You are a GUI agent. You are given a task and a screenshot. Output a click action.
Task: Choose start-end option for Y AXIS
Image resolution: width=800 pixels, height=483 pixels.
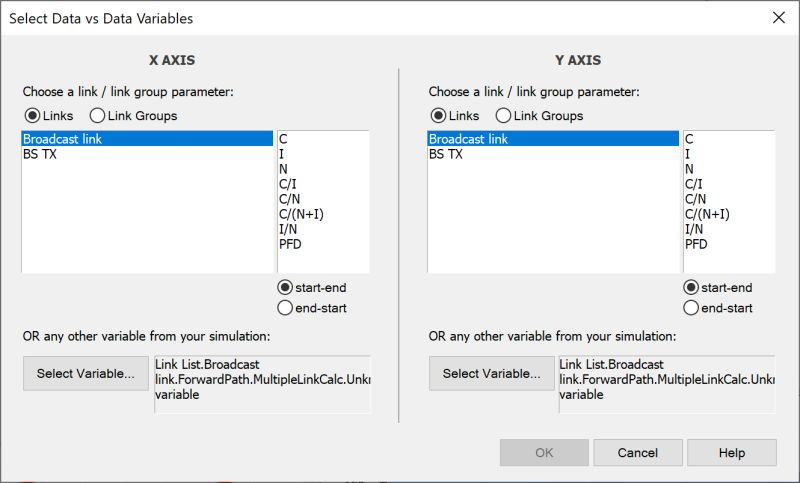pos(691,288)
